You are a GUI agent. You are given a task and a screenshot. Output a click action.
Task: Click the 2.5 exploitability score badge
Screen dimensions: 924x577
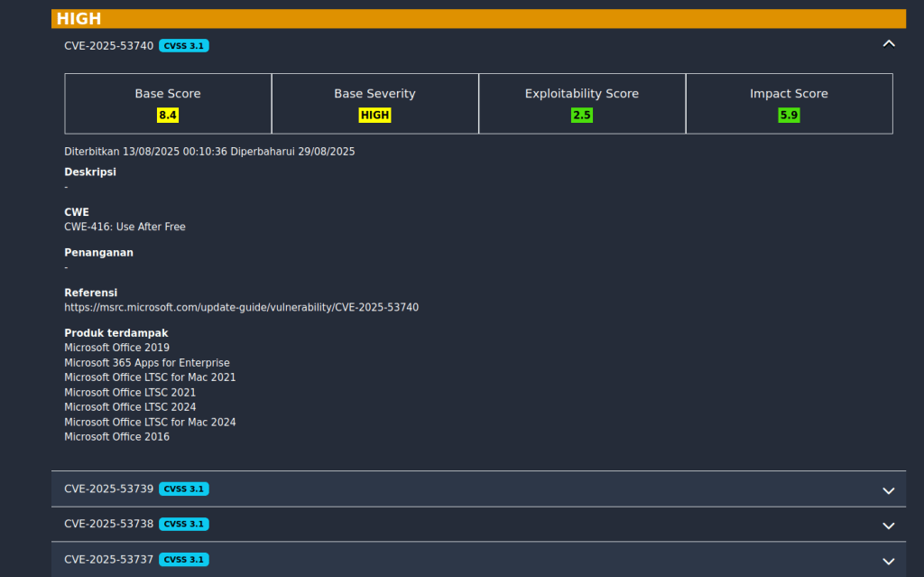[x=582, y=115]
